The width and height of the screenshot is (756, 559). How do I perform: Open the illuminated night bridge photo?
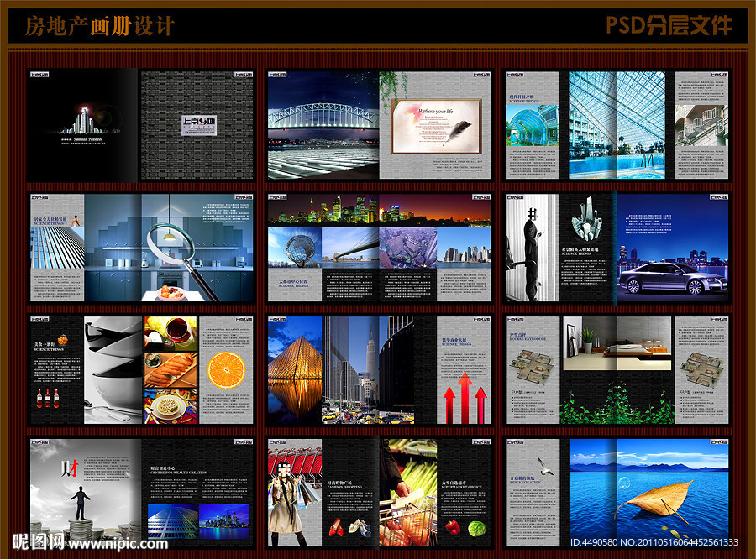tap(323, 125)
